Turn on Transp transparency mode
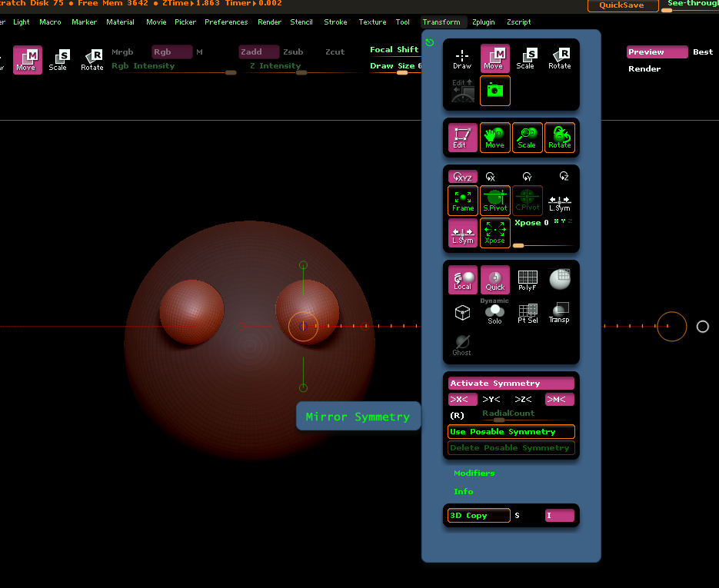 (559, 312)
